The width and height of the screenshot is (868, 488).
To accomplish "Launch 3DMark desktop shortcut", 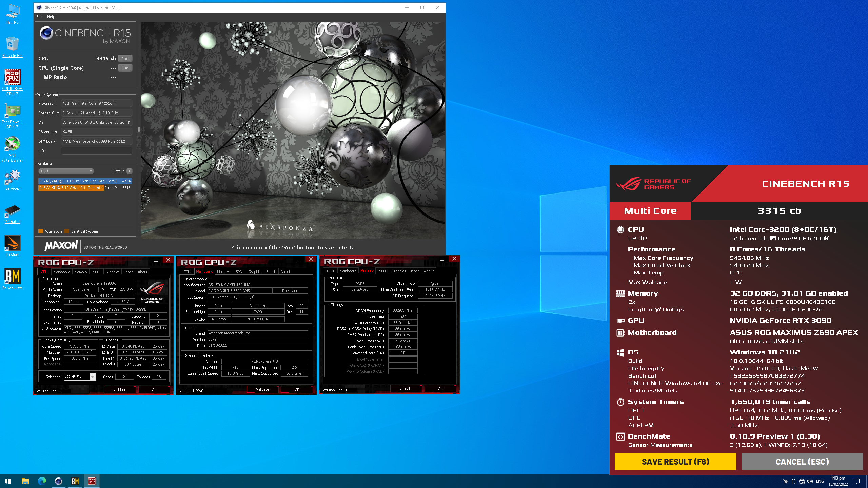I will (x=12, y=246).
